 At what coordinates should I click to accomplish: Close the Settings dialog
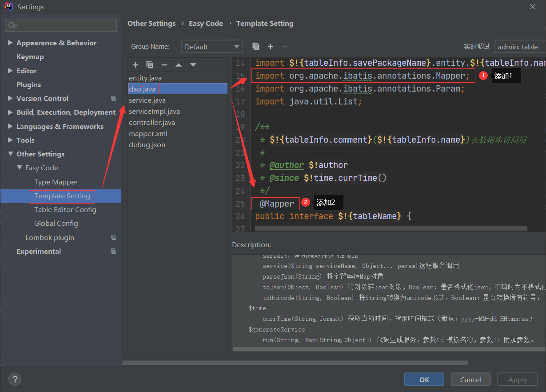pos(533,7)
